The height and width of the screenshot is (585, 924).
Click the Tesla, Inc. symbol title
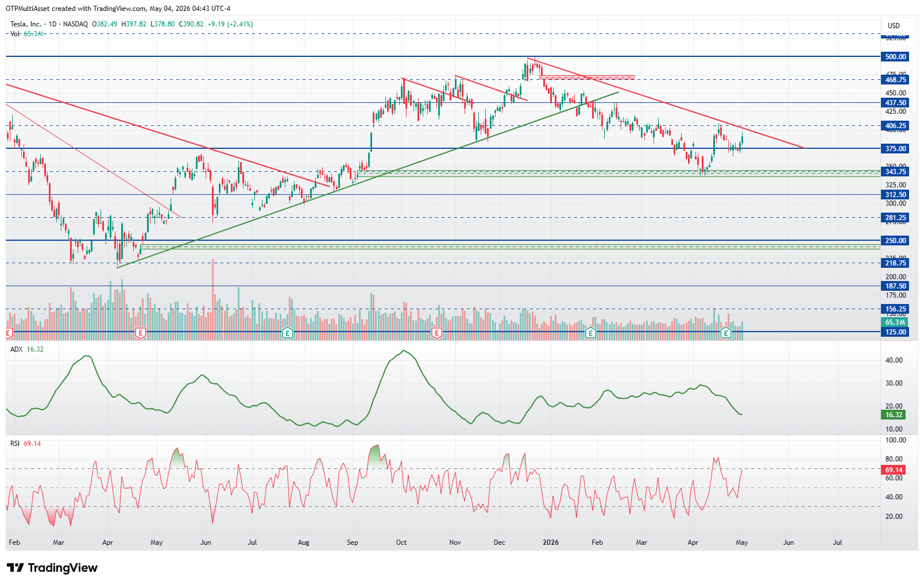pyautogui.click(x=26, y=24)
